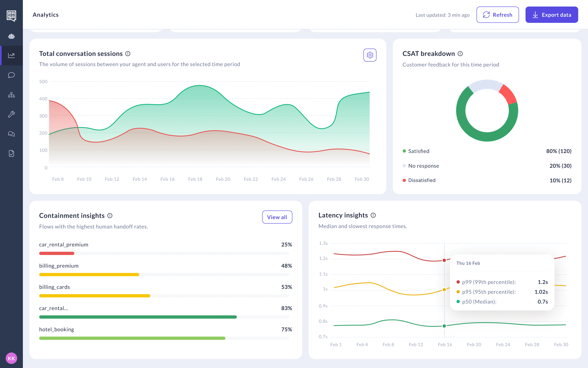Click View all in Containment insights
The height and width of the screenshot is (368, 588).
pos(277,217)
